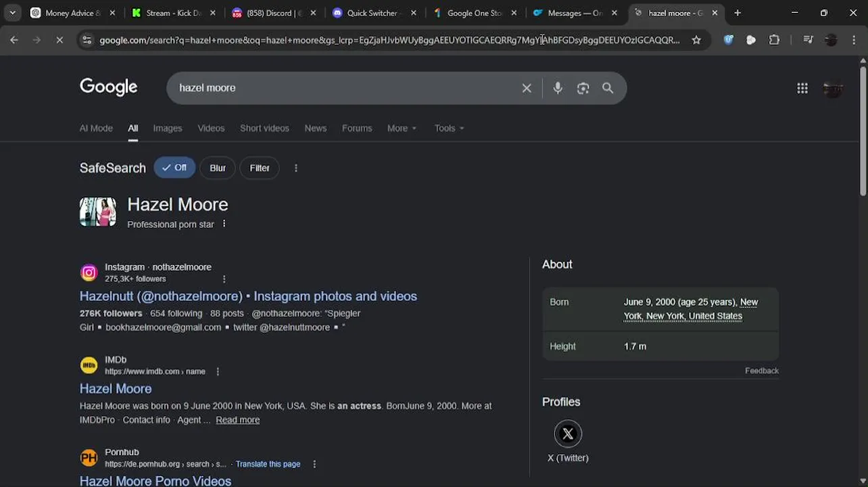Open a new browser tab
This screenshot has width=868, height=487.
click(738, 13)
